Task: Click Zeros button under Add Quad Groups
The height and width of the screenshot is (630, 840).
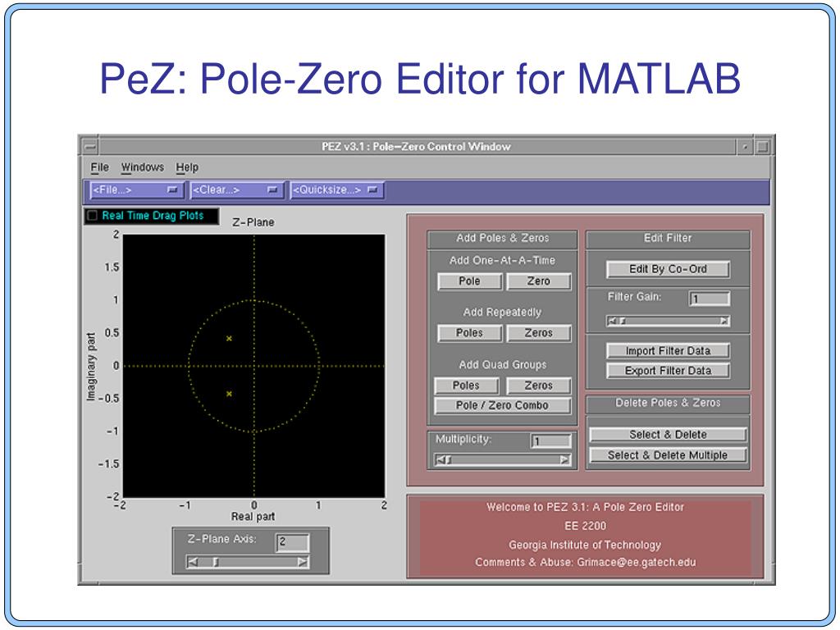Action: coord(538,386)
